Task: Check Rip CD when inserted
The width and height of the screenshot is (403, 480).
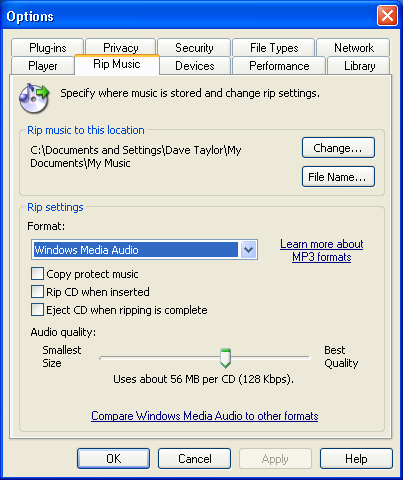Action: (37, 292)
